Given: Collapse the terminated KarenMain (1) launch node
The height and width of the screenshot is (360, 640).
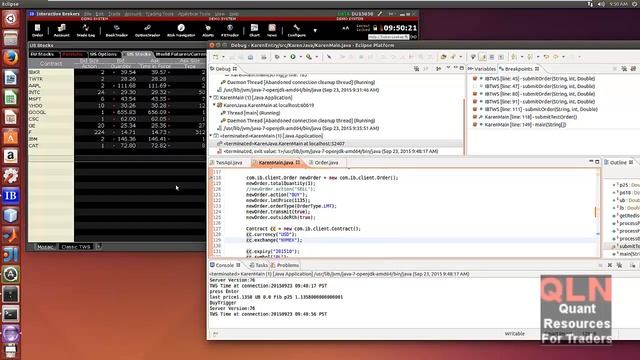Looking at the screenshot, I should [211, 136].
